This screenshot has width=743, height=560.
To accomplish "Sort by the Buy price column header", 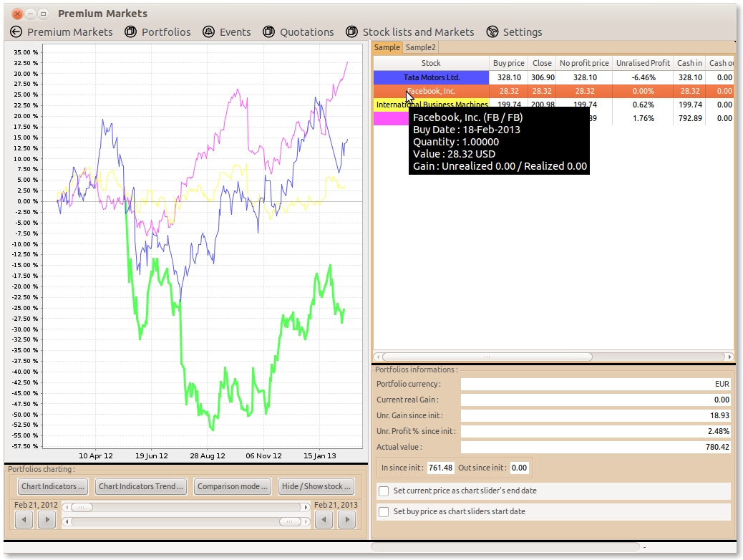I will point(508,63).
